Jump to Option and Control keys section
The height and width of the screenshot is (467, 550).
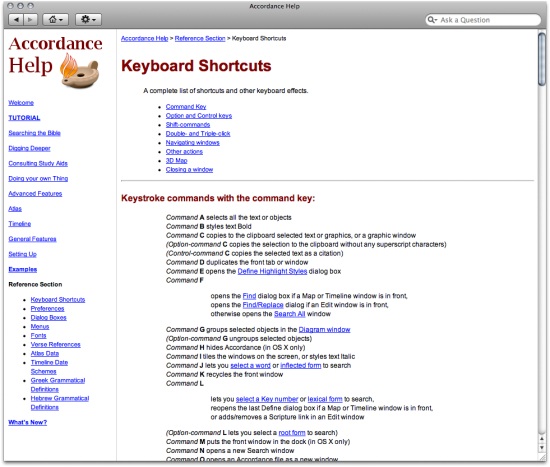click(199, 115)
